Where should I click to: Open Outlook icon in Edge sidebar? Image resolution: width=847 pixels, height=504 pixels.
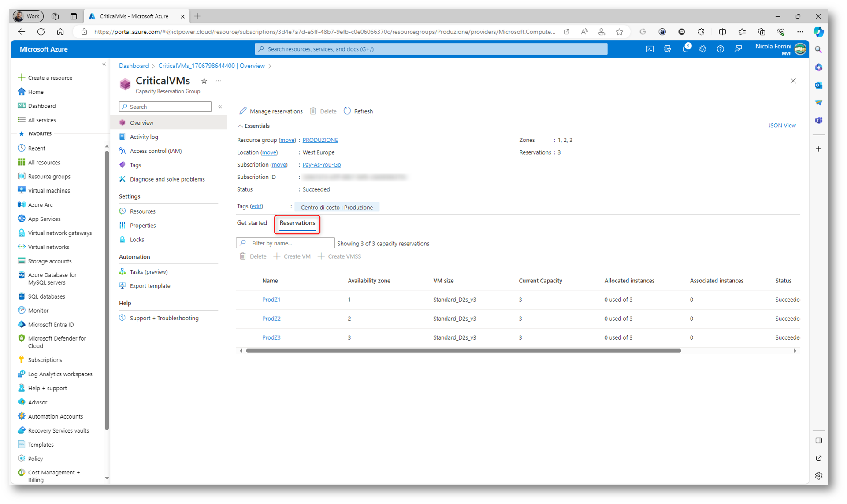click(x=818, y=85)
